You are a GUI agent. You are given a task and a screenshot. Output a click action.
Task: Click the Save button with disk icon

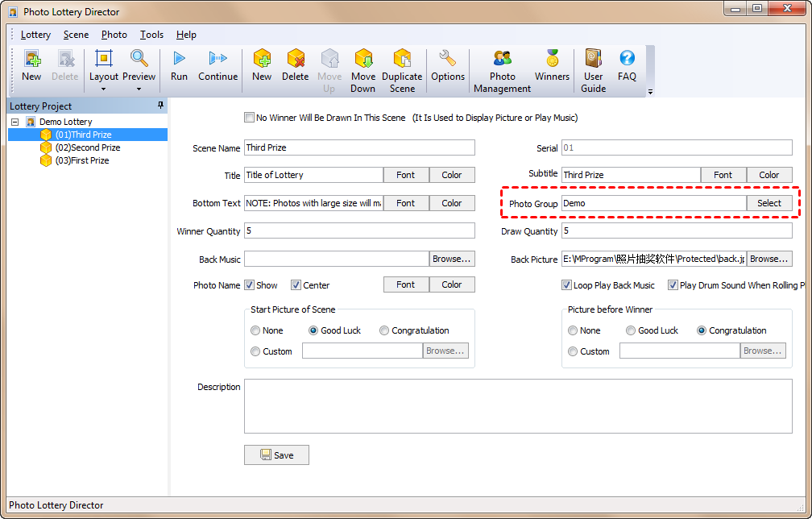[x=276, y=455]
